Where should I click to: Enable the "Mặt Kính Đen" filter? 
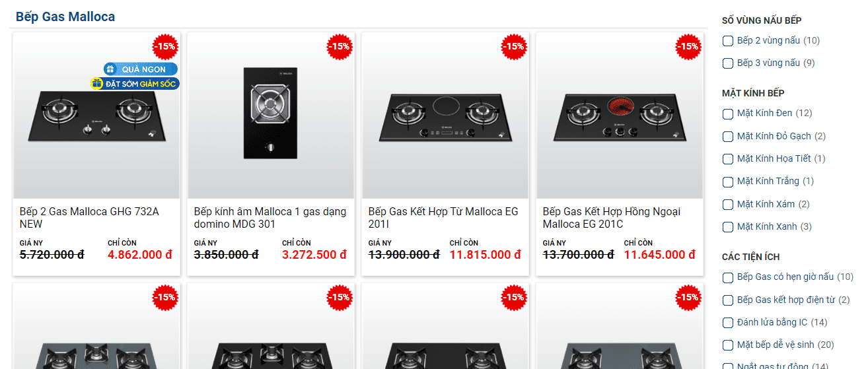(728, 114)
